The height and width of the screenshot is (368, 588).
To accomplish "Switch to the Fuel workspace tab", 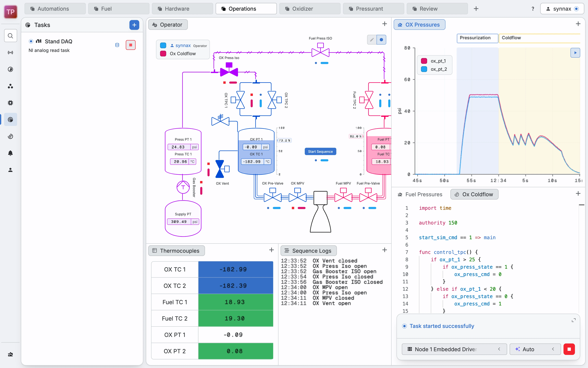I will pyautogui.click(x=119, y=9).
